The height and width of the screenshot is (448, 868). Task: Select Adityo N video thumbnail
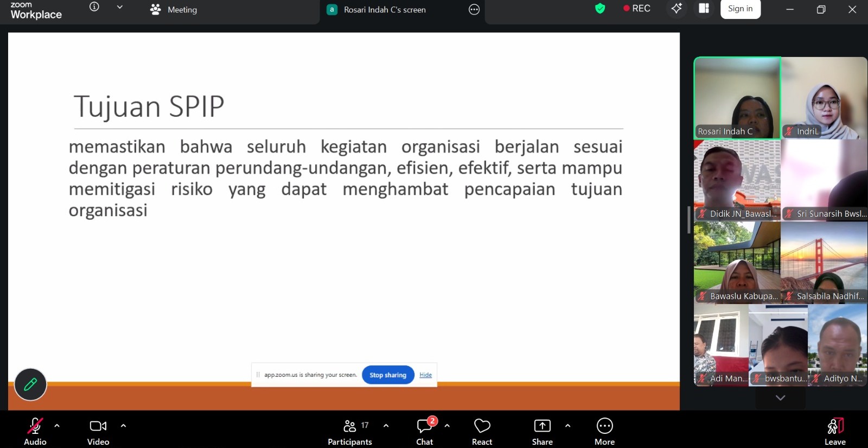point(838,345)
